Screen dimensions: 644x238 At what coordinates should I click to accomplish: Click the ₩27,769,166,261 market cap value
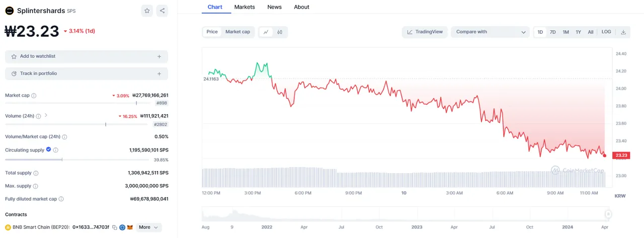click(x=150, y=96)
